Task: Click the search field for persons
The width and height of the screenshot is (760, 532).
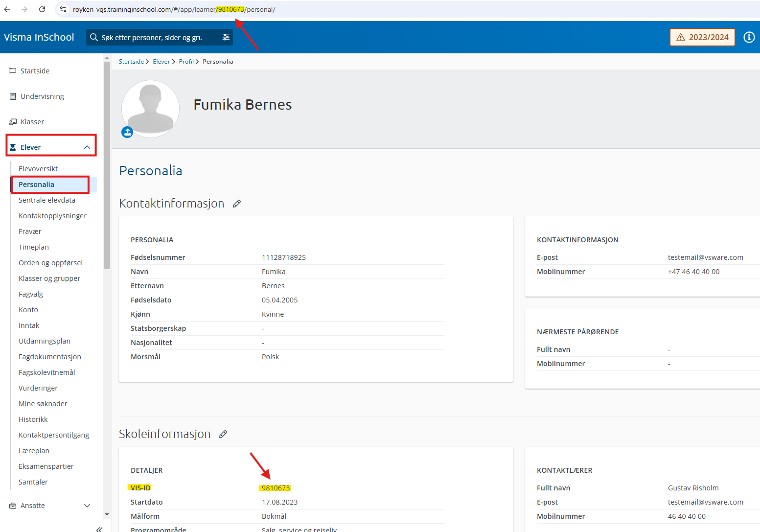Action: pyautogui.click(x=152, y=37)
